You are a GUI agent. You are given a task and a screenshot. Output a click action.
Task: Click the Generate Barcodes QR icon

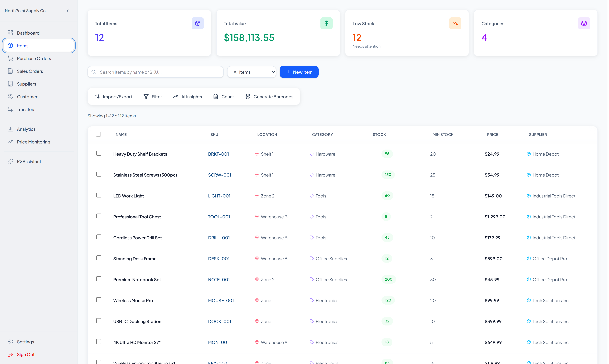pyautogui.click(x=248, y=97)
